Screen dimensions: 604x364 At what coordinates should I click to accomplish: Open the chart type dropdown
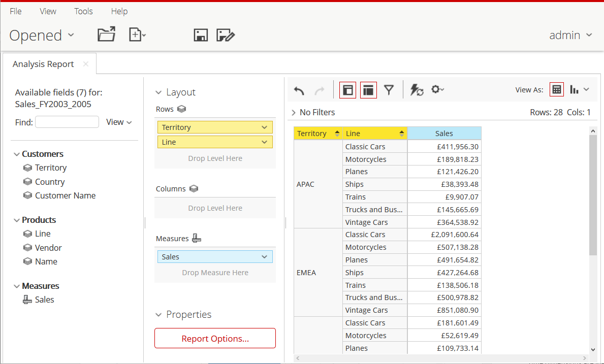(580, 89)
